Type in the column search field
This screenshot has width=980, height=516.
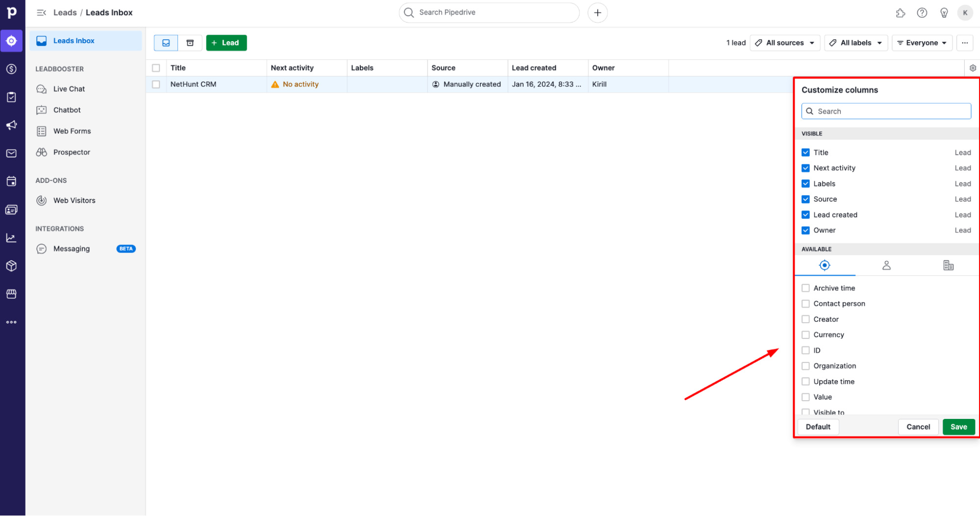886,111
